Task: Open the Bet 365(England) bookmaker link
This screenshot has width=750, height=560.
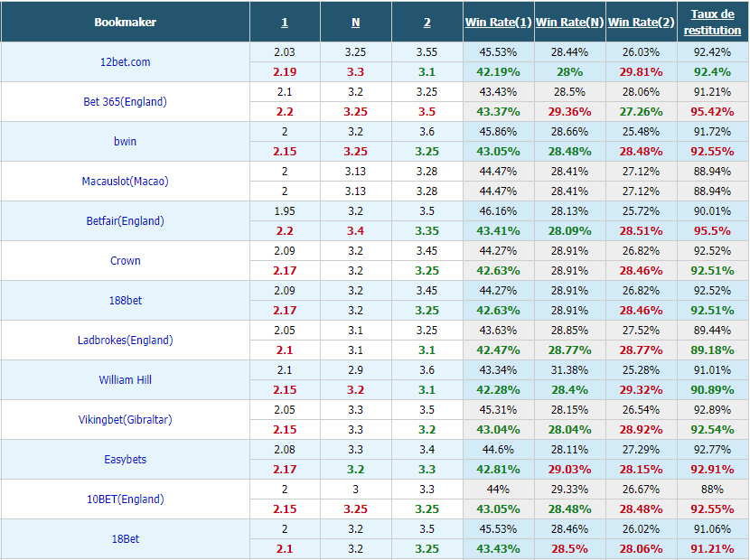Action: (x=125, y=102)
